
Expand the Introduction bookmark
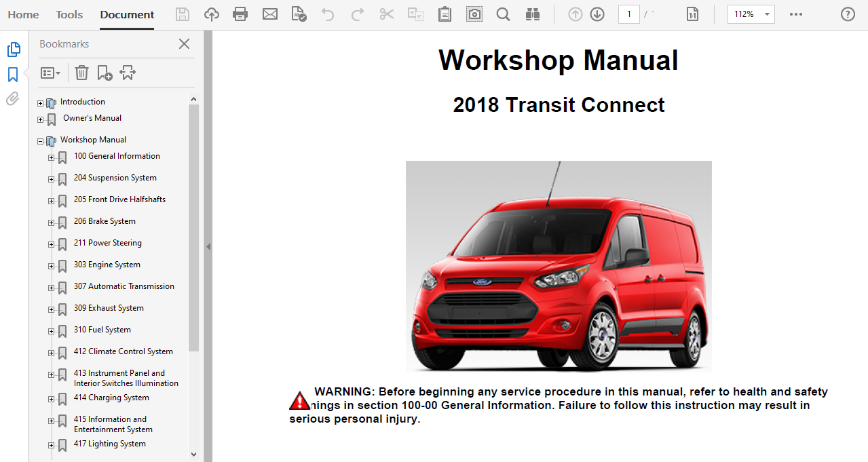click(x=41, y=104)
